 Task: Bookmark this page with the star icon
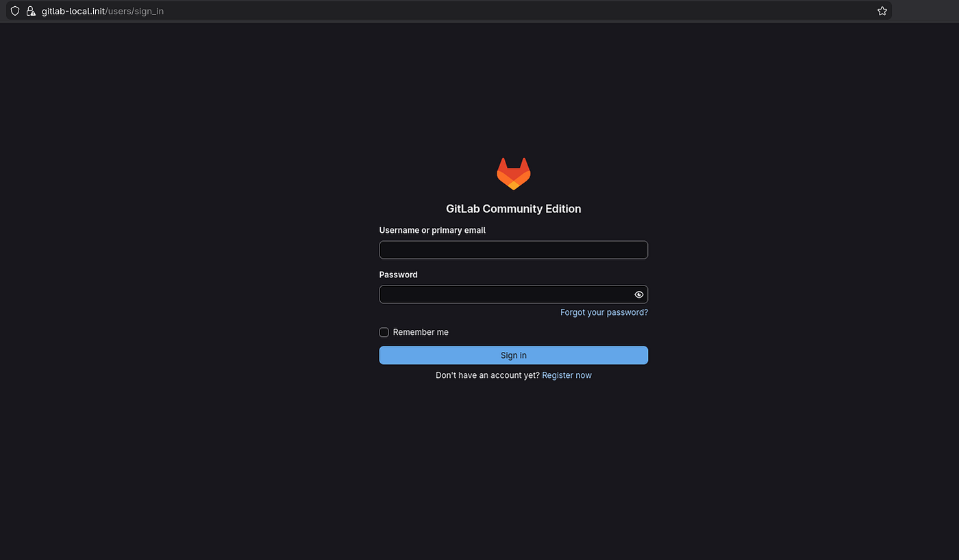coord(882,11)
